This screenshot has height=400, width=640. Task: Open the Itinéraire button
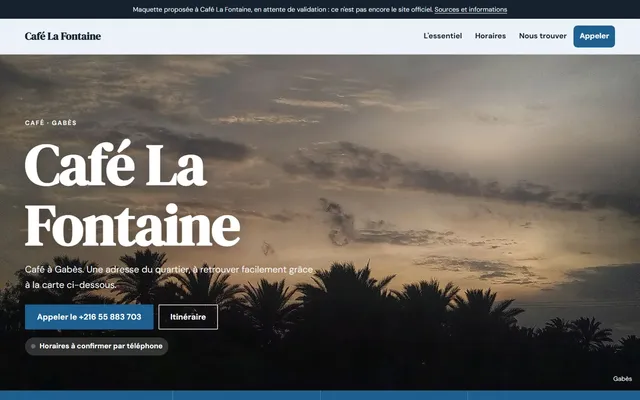tap(188, 317)
